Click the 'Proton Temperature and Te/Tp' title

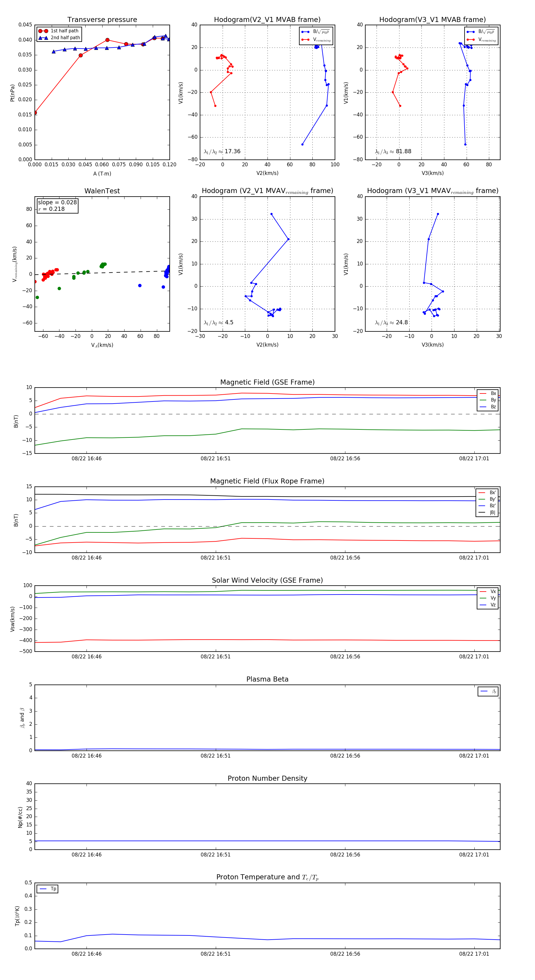click(267, 877)
